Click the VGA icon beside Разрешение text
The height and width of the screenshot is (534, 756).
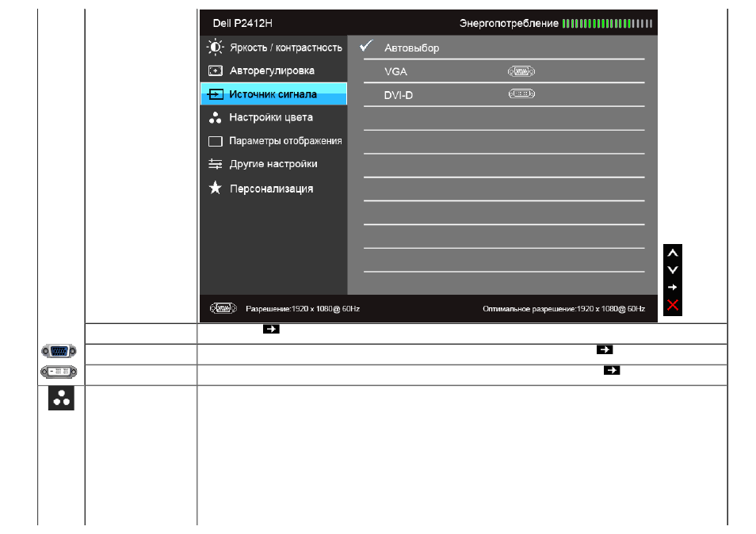[x=223, y=308]
